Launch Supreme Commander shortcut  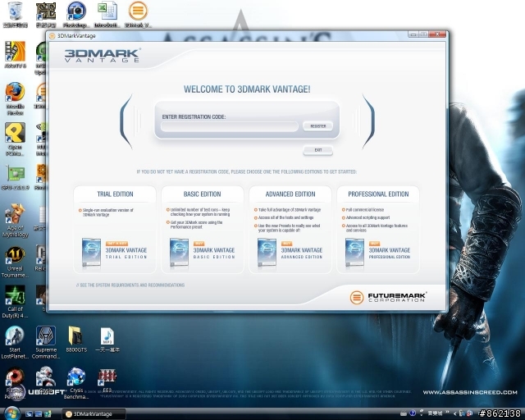(46, 336)
